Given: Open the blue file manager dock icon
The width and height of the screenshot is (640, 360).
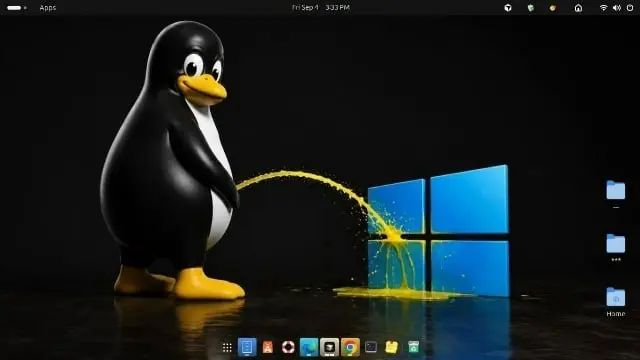Looking at the screenshot, I should click(x=247, y=347).
